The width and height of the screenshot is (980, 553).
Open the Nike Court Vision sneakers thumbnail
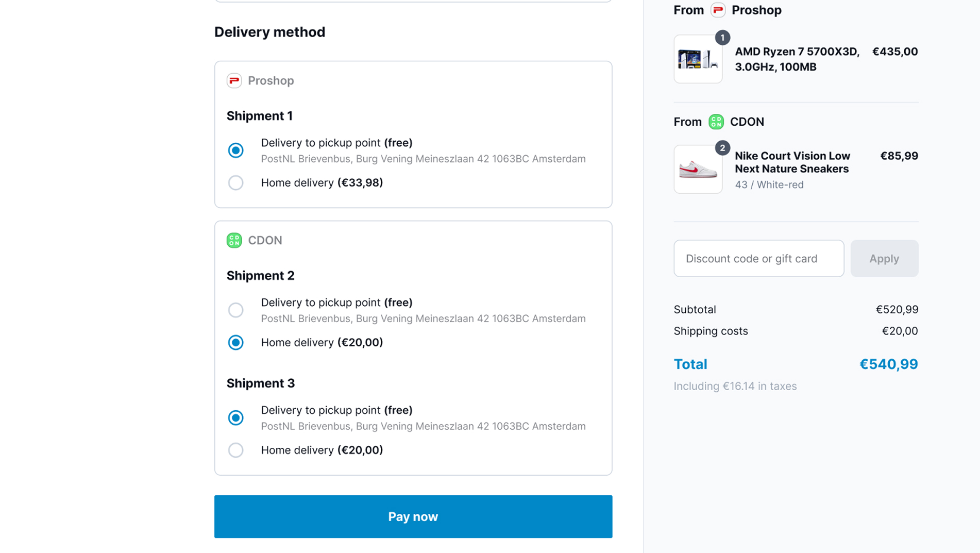698,169
